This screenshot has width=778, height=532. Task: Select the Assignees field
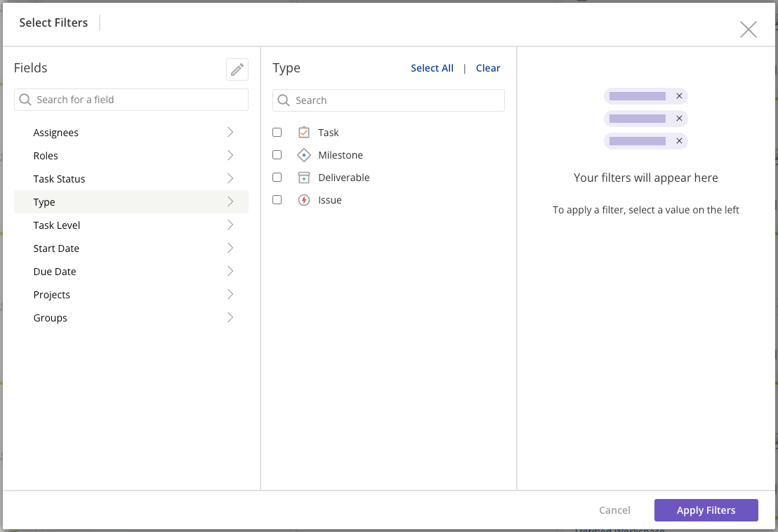[131, 133]
